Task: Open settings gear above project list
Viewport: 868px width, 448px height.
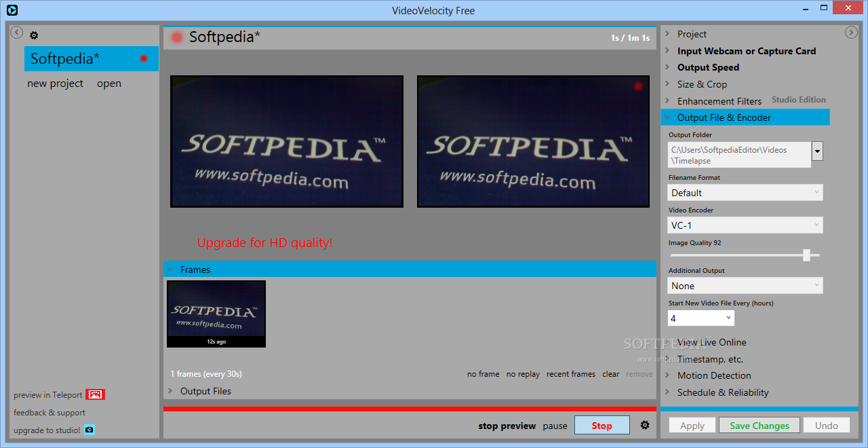Action: coord(34,35)
